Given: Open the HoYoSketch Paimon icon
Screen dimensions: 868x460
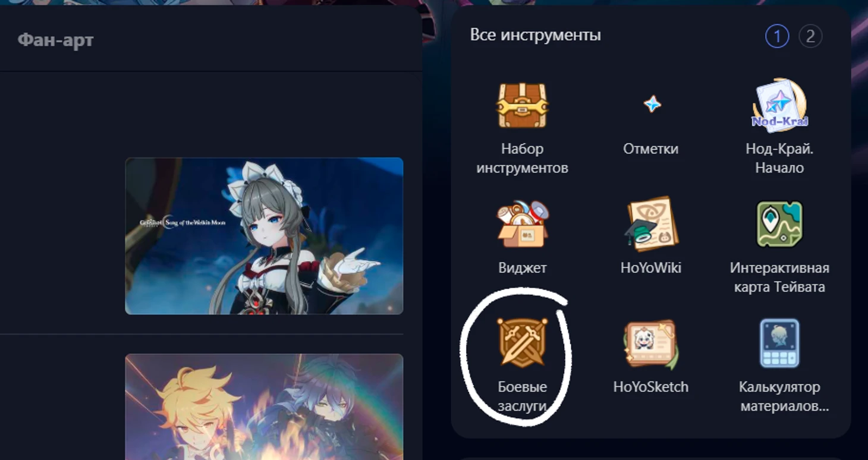Looking at the screenshot, I should [x=651, y=343].
